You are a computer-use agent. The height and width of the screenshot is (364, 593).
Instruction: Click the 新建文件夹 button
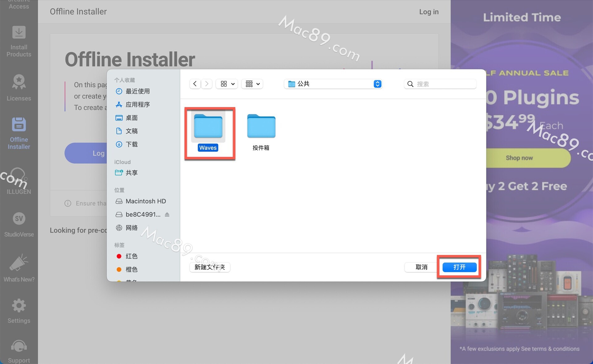pos(210,267)
